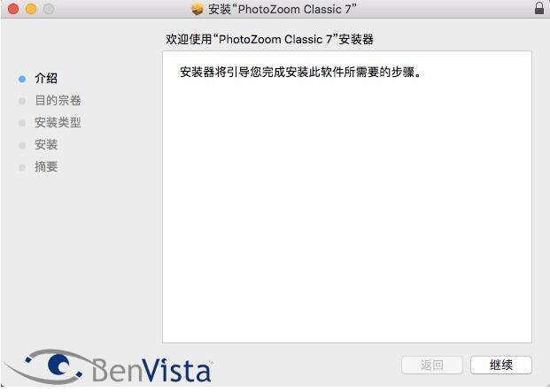Viewport: 550px width, 392px height.
Task: Minimize the installer with yellow button
Action: tap(31, 9)
